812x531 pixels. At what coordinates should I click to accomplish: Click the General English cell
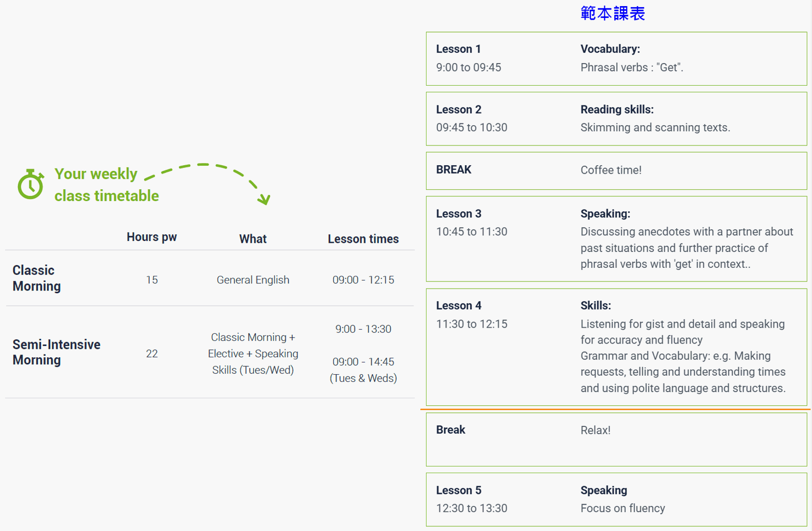253,280
